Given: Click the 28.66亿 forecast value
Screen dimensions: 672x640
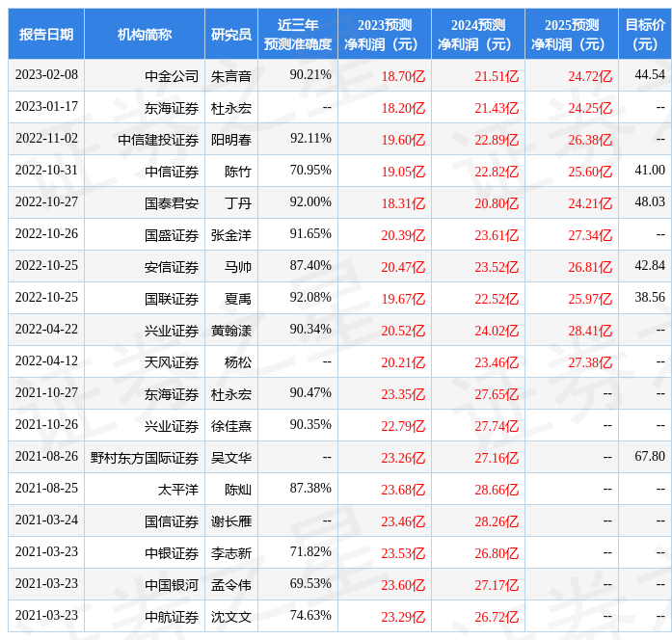Looking at the screenshot, I should (x=497, y=490).
